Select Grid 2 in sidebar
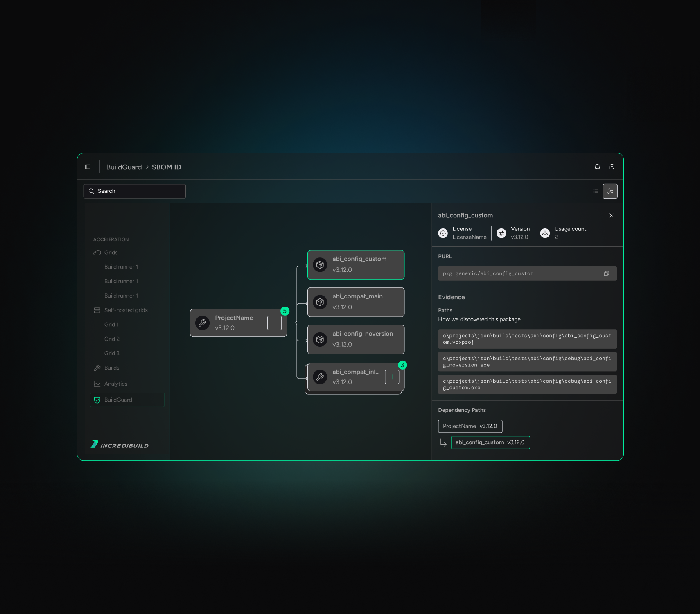Viewport: 700px width, 614px height. click(x=112, y=339)
